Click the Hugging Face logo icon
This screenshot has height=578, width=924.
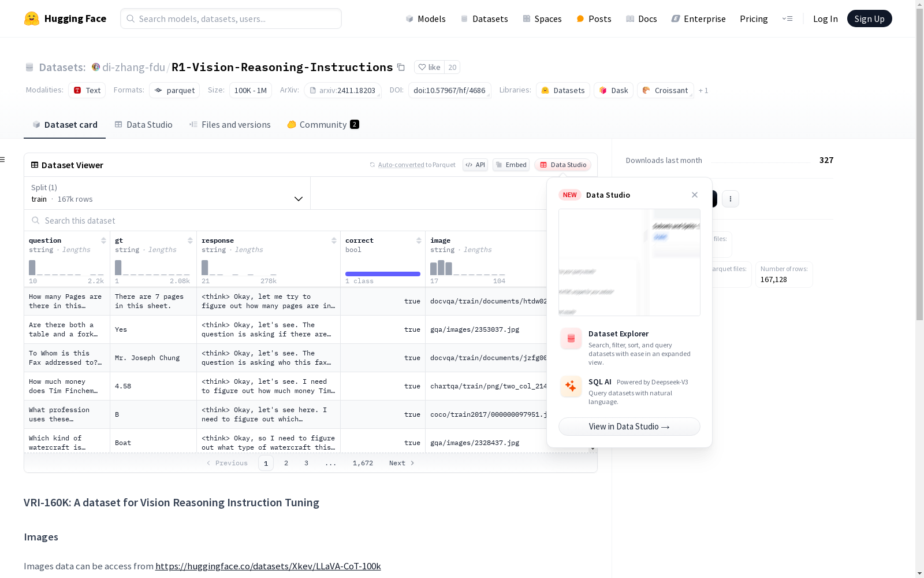(x=32, y=18)
